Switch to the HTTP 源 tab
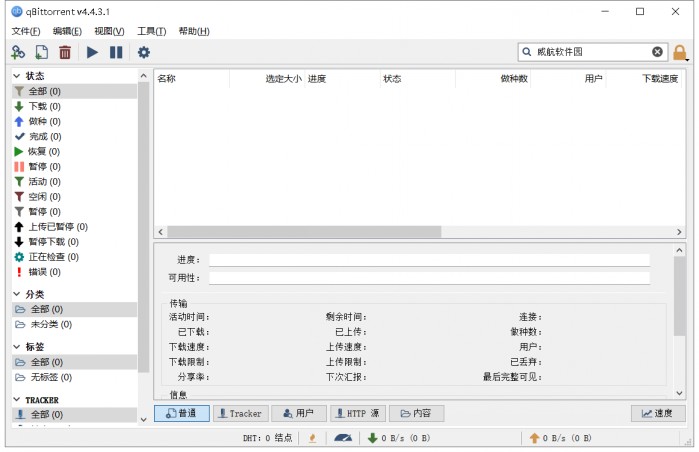The image size is (699, 452). click(x=358, y=413)
